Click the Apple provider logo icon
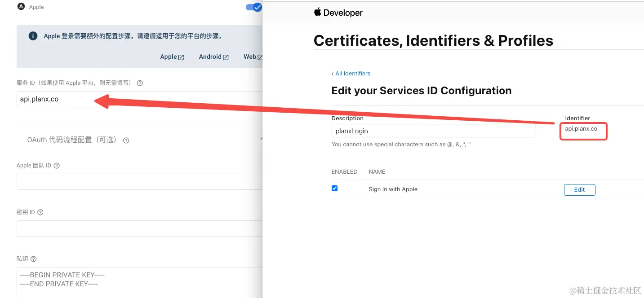The image size is (644, 298). point(21,7)
